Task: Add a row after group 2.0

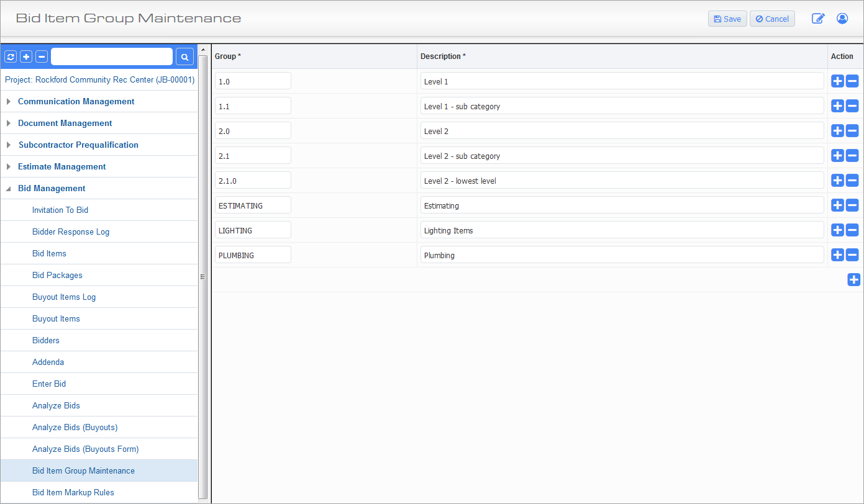Action: (x=837, y=130)
